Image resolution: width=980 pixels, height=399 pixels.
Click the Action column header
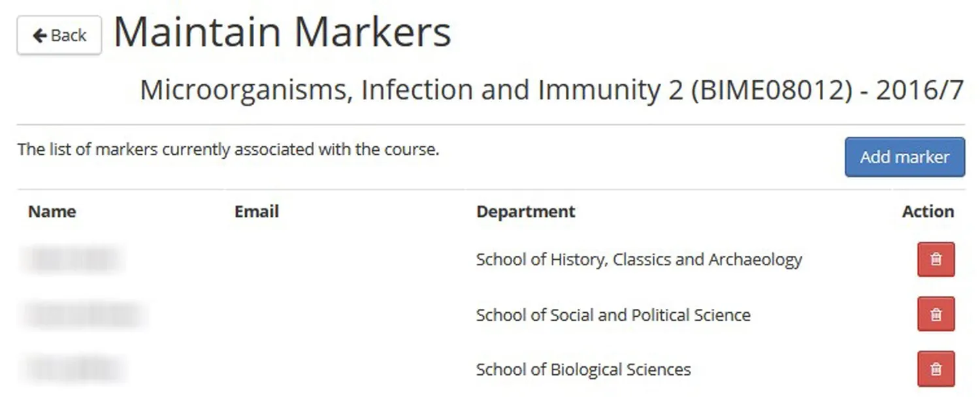928,212
